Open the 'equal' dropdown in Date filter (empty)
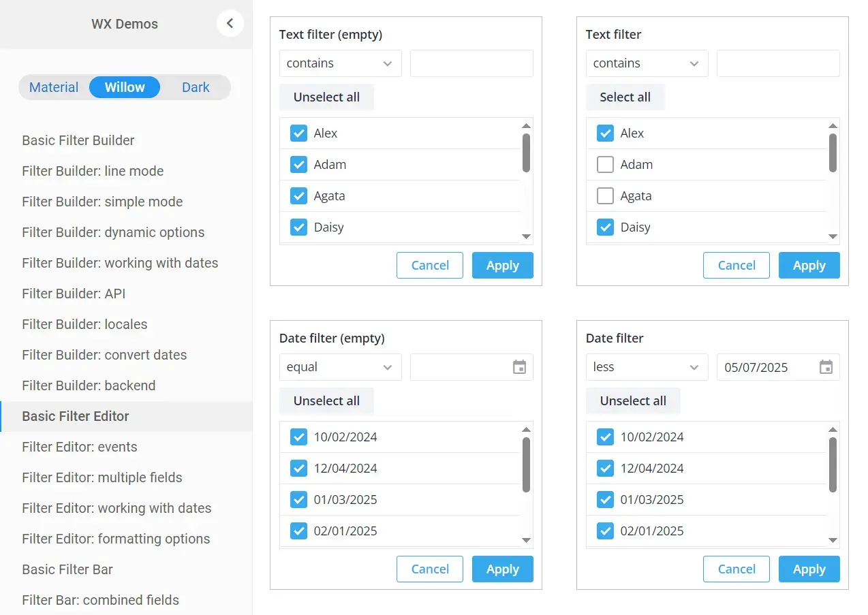The width and height of the screenshot is (868, 615). pyautogui.click(x=339, y=366)
